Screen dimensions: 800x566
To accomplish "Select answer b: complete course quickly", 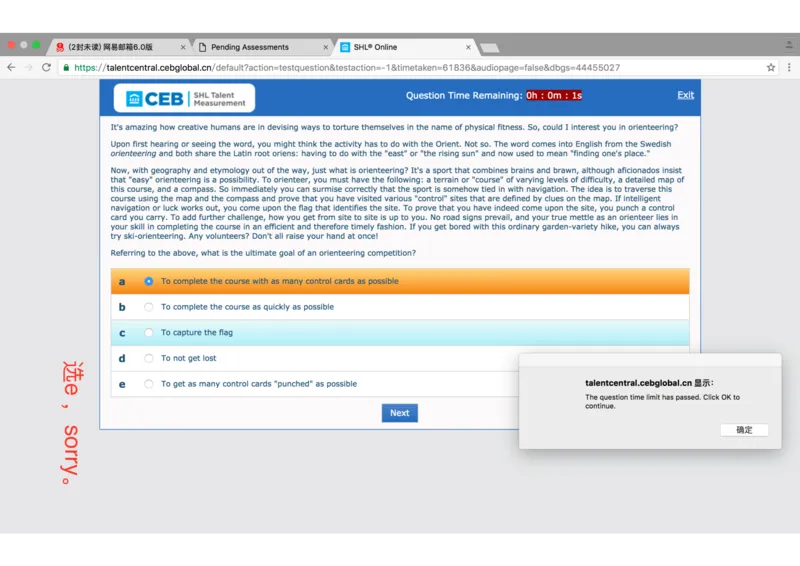I will point(149,307).
